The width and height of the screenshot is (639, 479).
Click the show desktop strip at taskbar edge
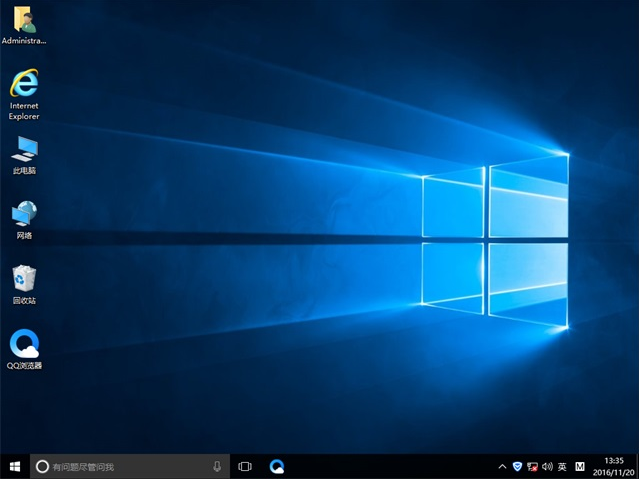point(637,466)
